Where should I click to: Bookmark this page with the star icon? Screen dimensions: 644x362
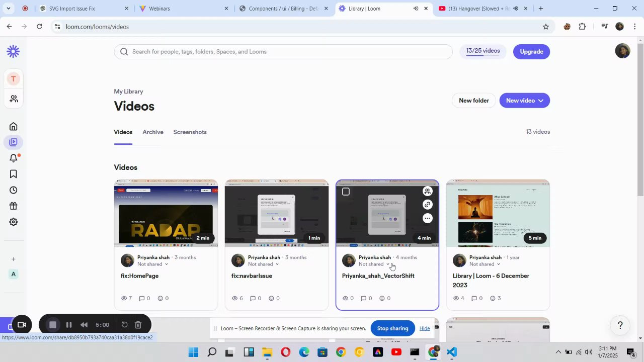(546, 27)
